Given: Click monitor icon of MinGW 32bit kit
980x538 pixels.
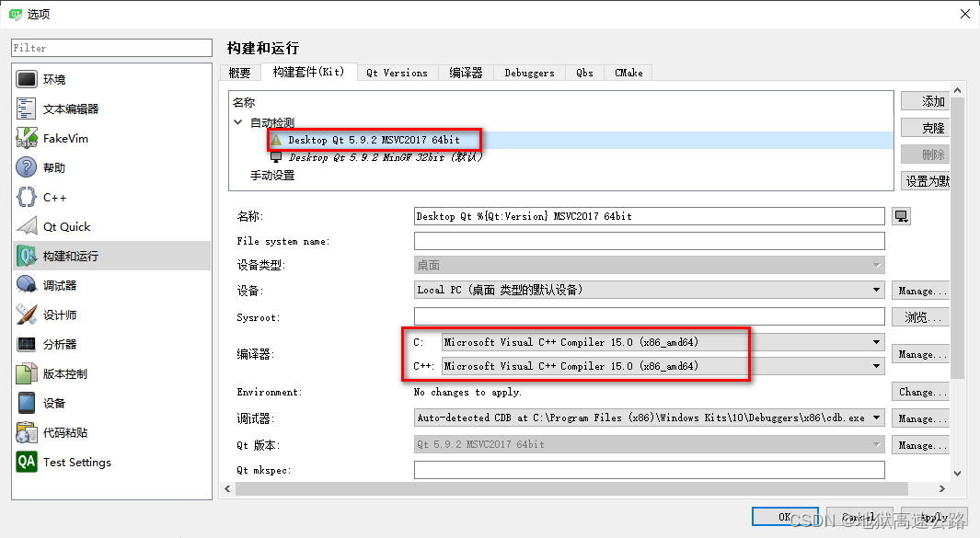Looking at the screenshot, I should click(276, 157).
